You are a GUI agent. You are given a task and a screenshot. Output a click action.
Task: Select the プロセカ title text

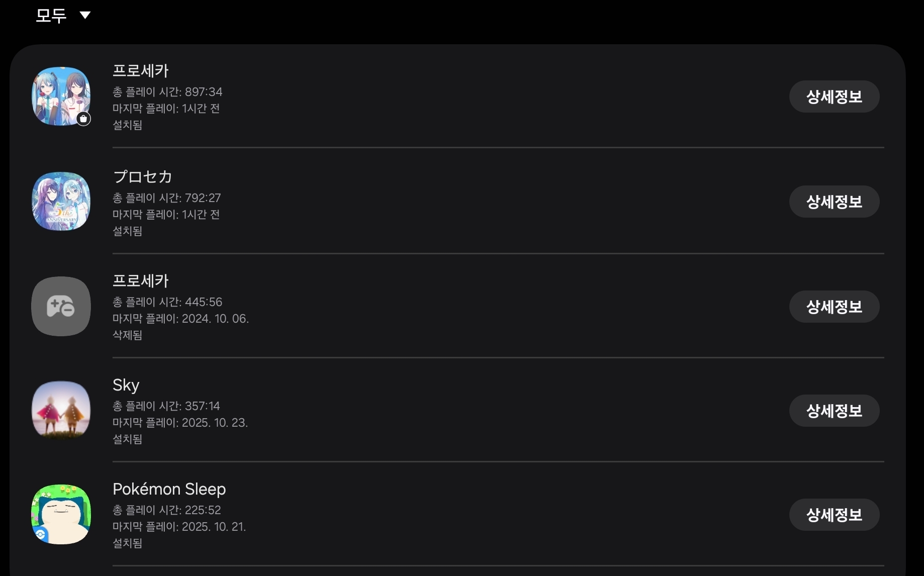click(x=143, y=177)
